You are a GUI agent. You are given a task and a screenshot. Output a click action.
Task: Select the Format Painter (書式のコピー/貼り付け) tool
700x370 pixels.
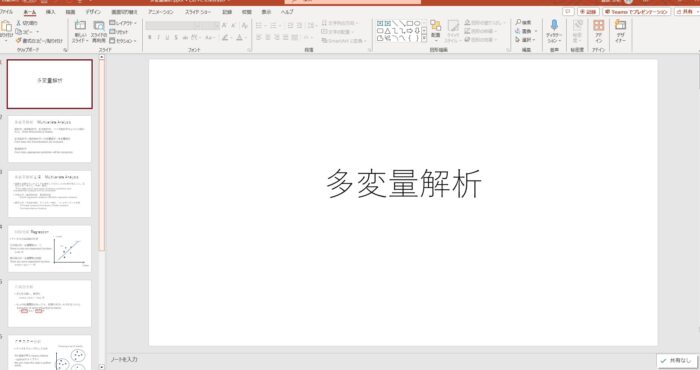coord(39,41)
